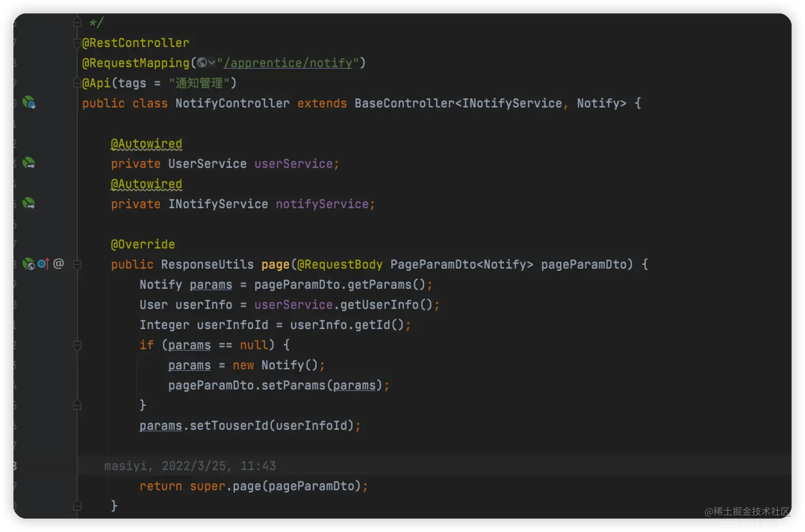Click the @Override annotation

pyautogui.click(x=143, y=244)
